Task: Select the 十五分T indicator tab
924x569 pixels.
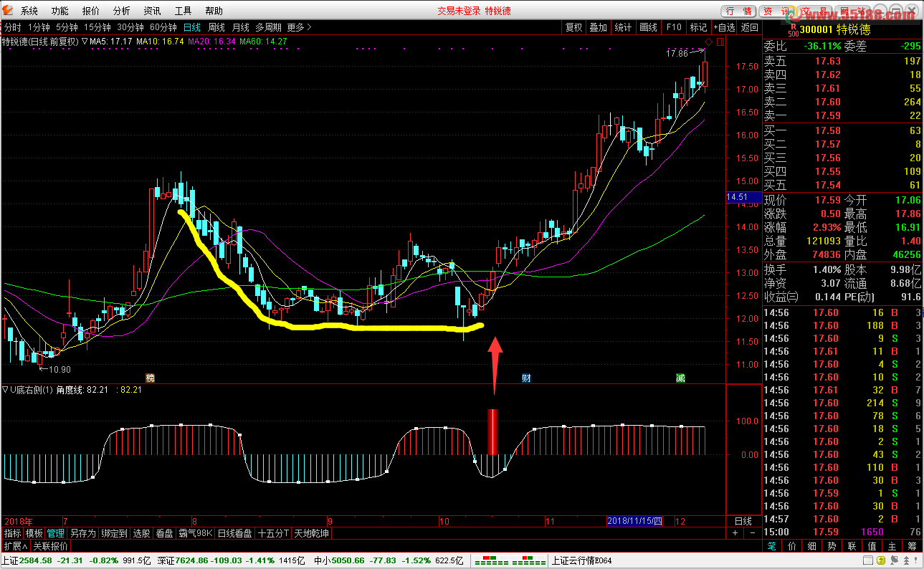Action: tap(274, 533)
